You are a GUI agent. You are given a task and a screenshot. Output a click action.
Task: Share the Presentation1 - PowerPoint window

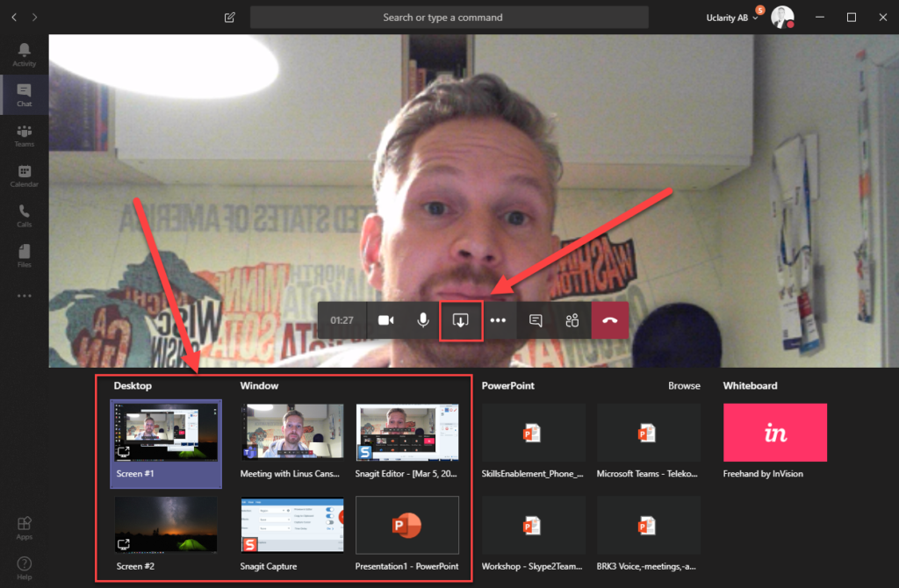click(x=407, y=534)
